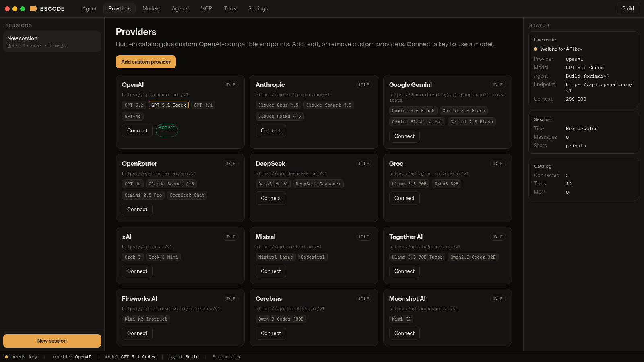Select the MCP tab
Screen dimensions: 644x362
(206, 8)
